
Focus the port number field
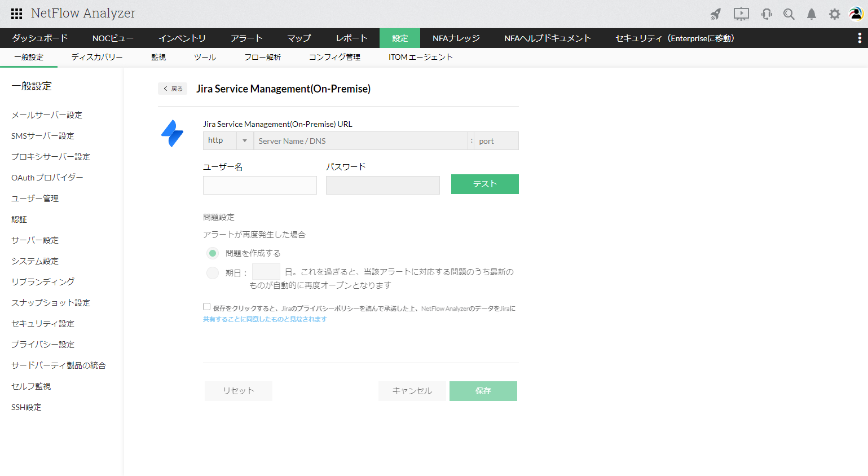click(496, 141)
